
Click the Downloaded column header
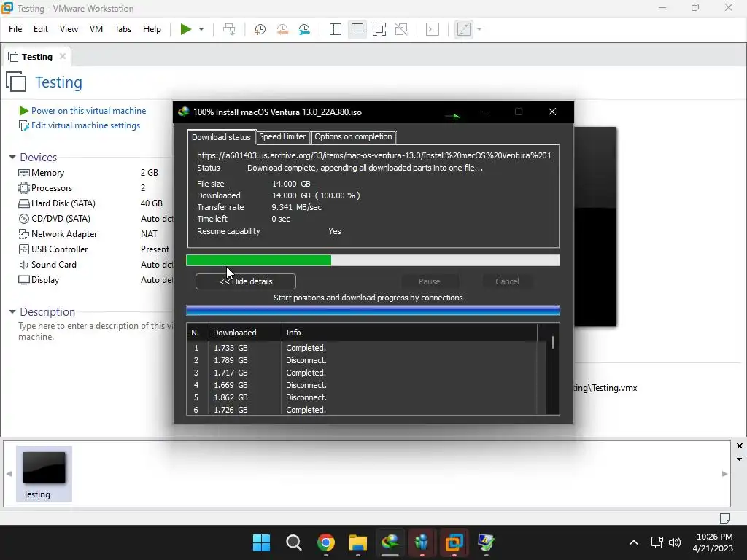[x=245, y=332]
